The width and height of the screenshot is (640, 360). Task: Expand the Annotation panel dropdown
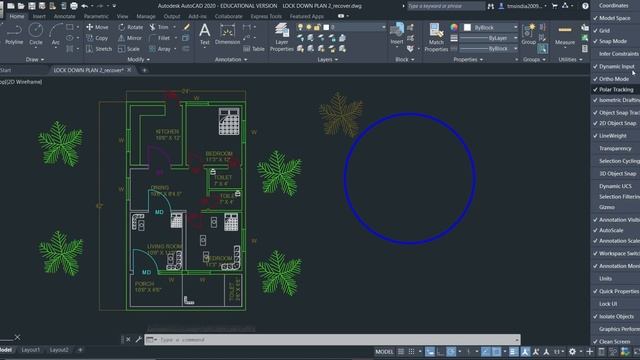pos(231,60)
